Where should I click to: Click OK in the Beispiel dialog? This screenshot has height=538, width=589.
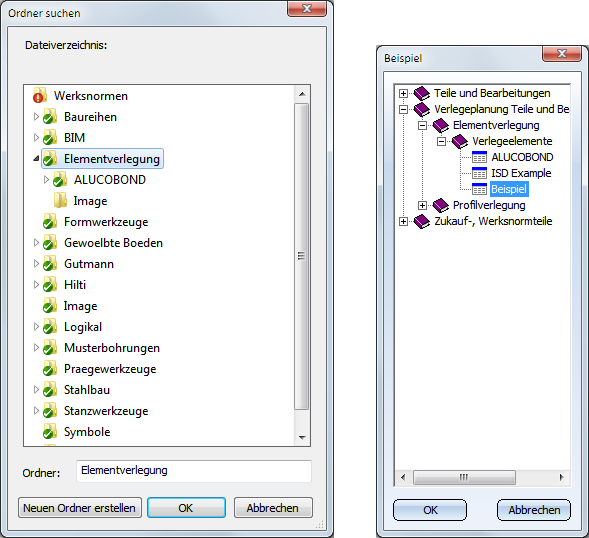[x=430, y=510]
